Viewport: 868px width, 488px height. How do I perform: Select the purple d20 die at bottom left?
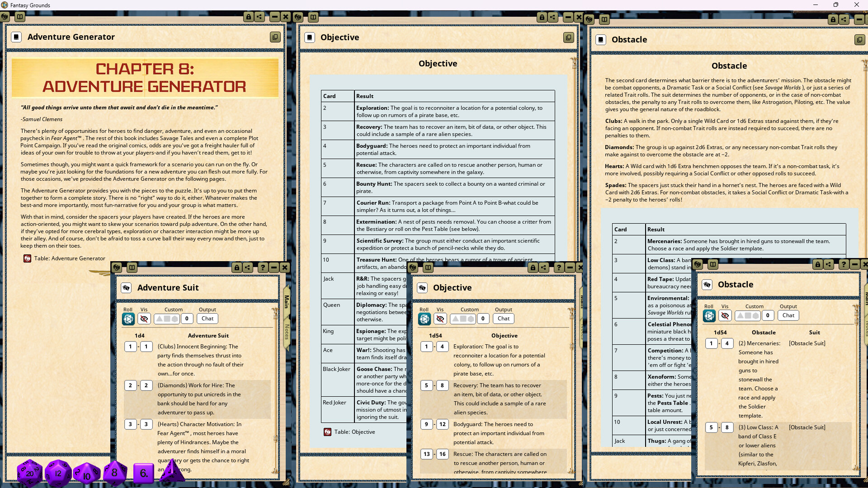[29, 473]
